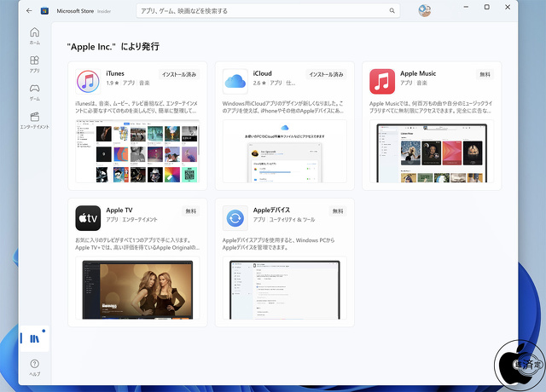Open the iCloud title link
This screenshot has height=392, width=546.
(x=263, y=73)
